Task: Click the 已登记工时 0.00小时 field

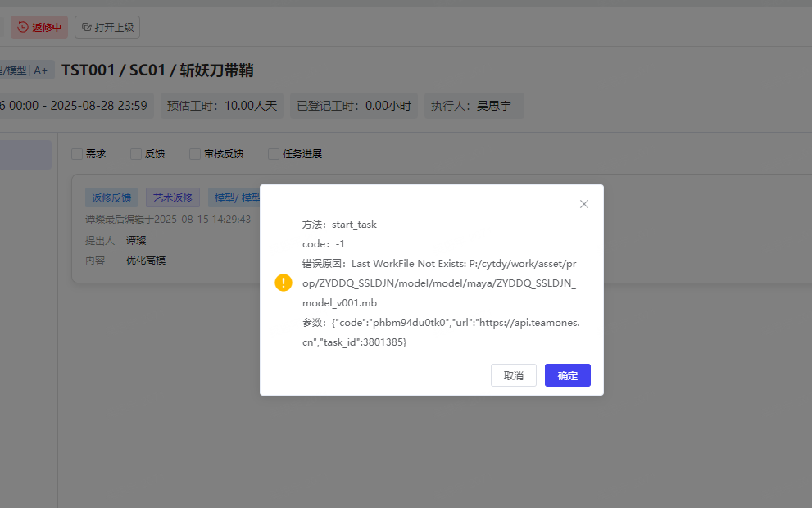Action: [354, 106]
